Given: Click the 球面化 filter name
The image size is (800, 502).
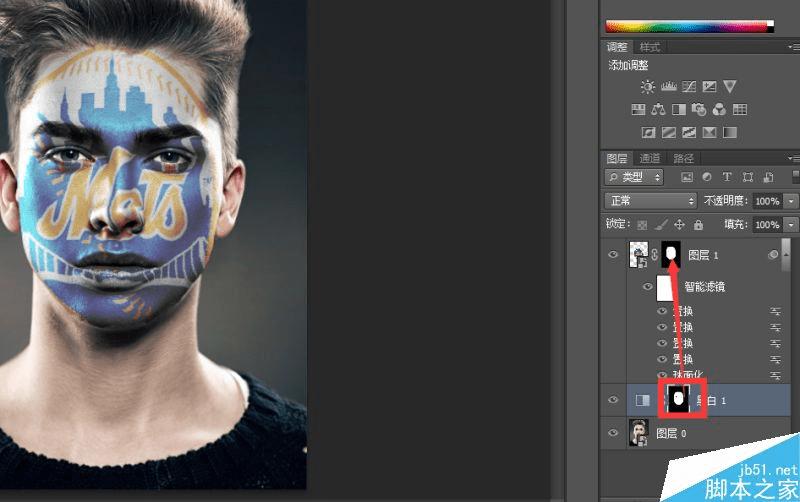Looking at the screenshot, I should pos(688,376).
